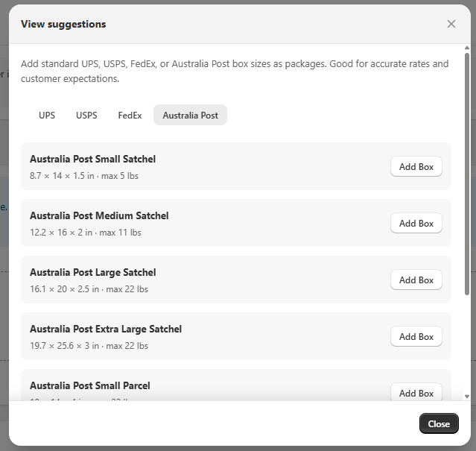The height and width of the screenshot is (451, 476).
Task: Click the scrollbar up arrow
Action: click(x=467, y=49)
